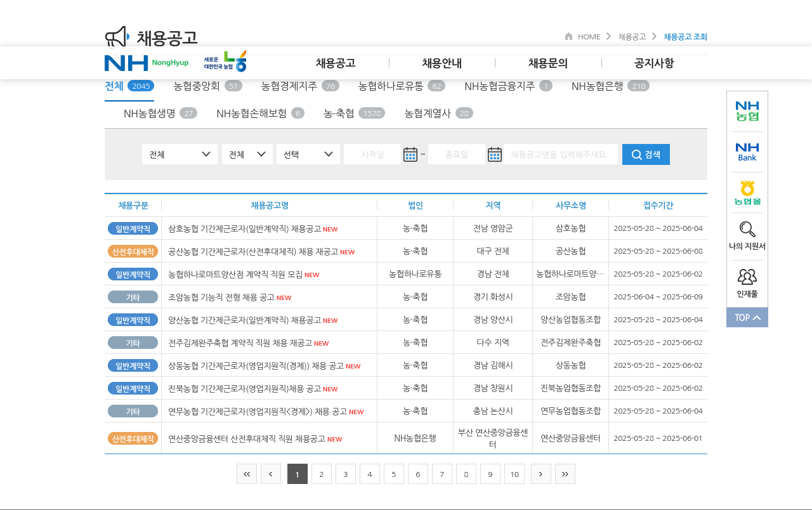
Task: Go to page 3
Action: [x=346, y=474]
